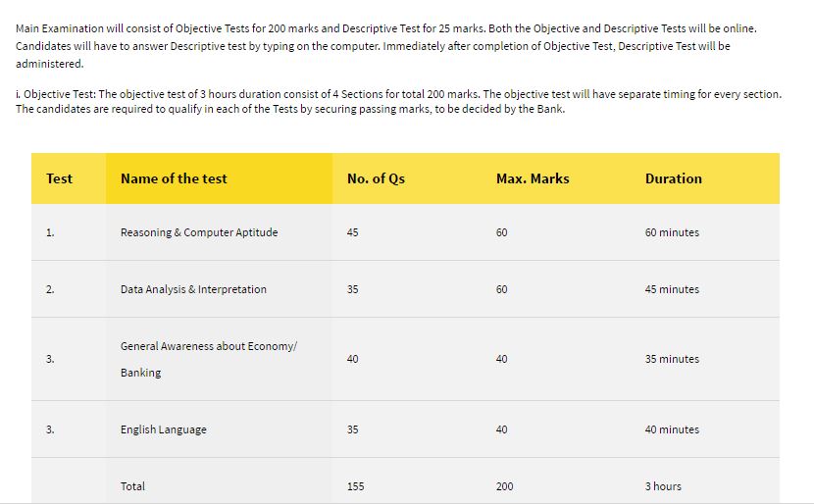Select the 'Name of the test' header
814x504 pixels.
[219, 178]
